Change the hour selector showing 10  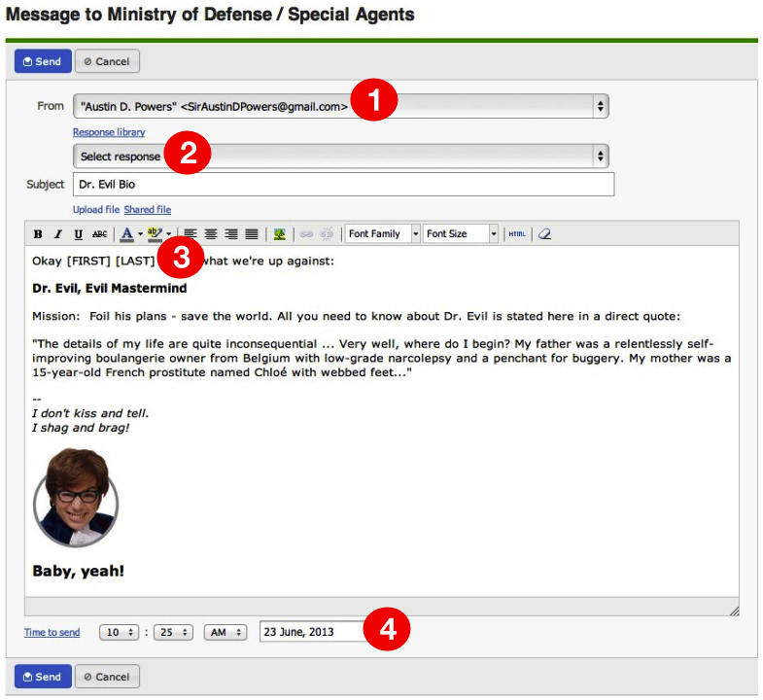tap(120, 632)
